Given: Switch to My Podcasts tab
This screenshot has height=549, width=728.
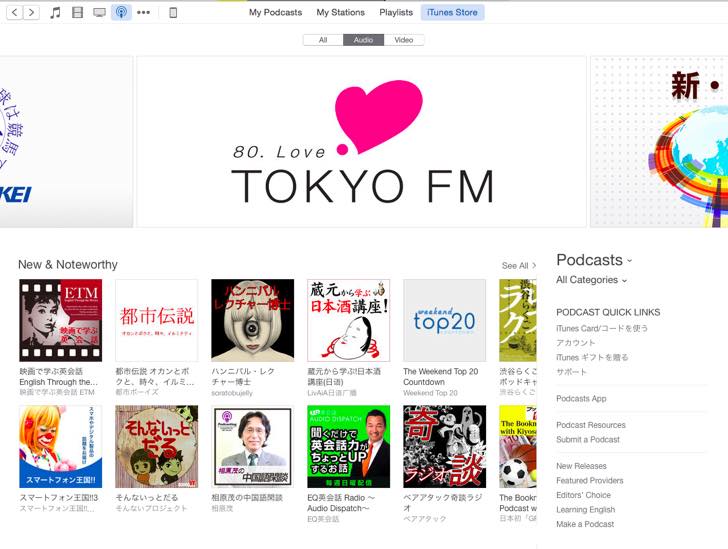Looking at the screenshot, I should click(x=275, y=13).
